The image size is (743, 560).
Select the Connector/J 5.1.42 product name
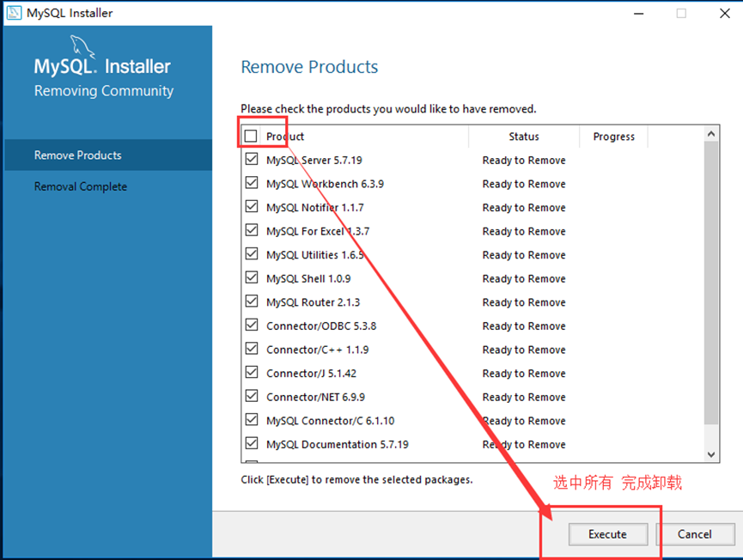311,374
